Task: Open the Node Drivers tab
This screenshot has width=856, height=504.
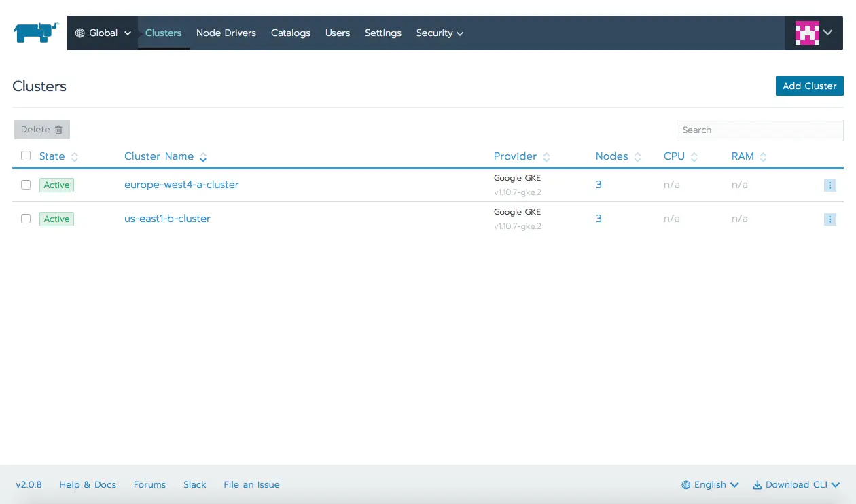Action: pyautogui.click(x=226, y=33)
